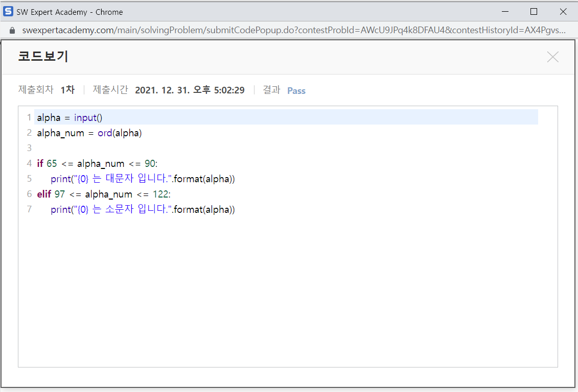Click the lock icon in the address bar
578x392 pixels.
point(12,30)
